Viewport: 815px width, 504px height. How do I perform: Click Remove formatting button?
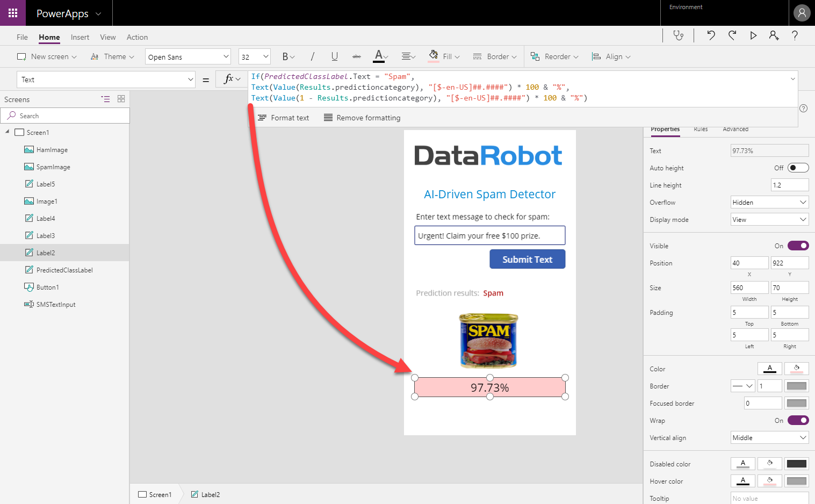pyautogui.click(x=362, y=118)
